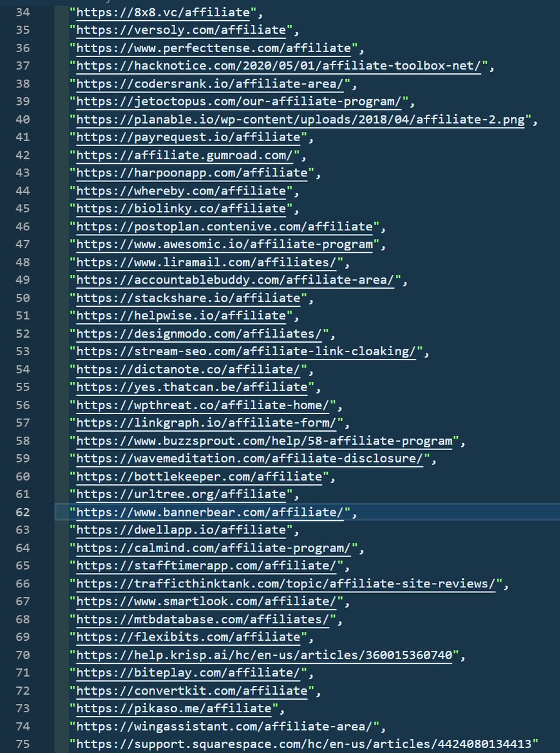This screenshot has width=560, height=753.
Task: Open the pikaso.me affiliate link
Action: coord(174,709)
